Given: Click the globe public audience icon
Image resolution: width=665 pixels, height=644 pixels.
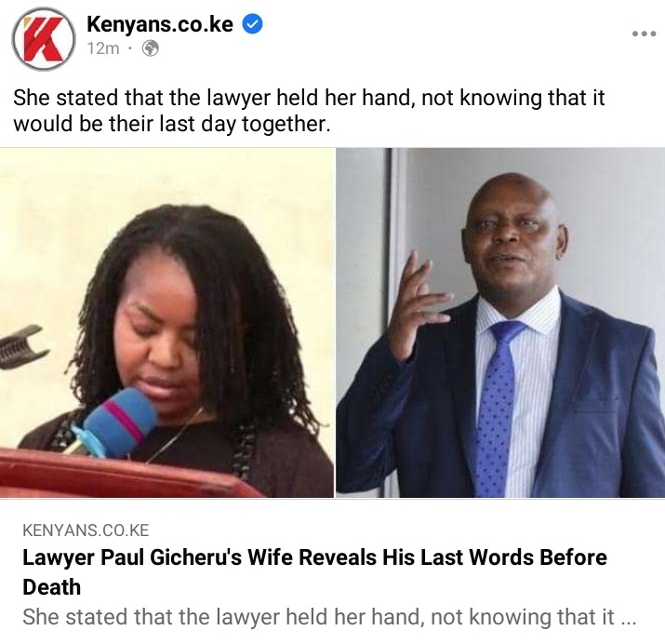Looking at the screenshot, I should coord(150,48).
